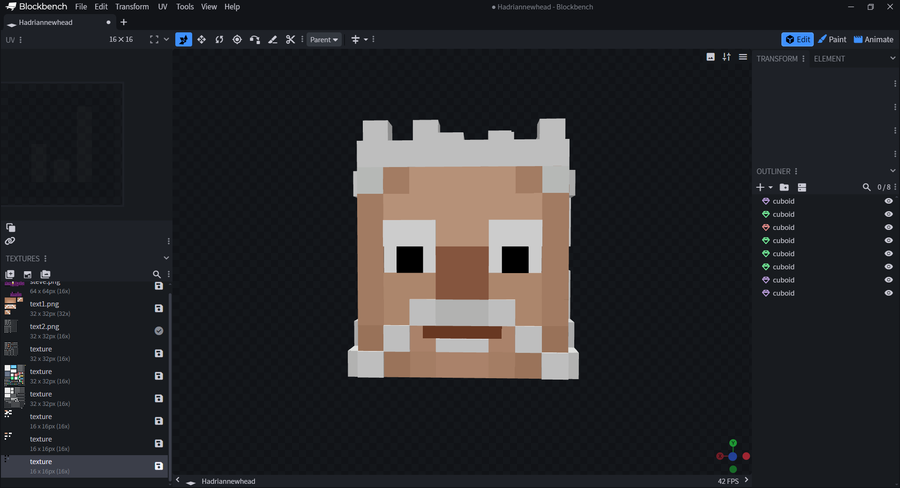Open the File menu
Image resolution: width=900 pixels, height=488 pixels.
point(81,7)
